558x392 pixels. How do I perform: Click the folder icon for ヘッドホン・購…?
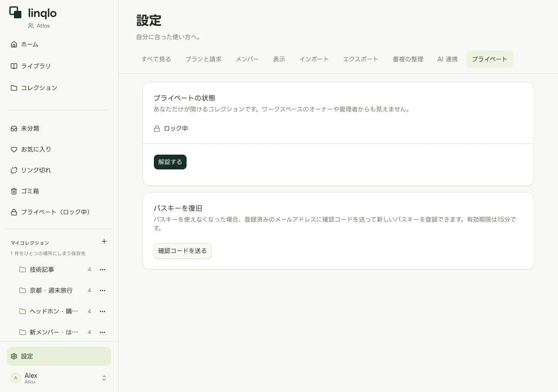pyautogui.click(x=23, y=311)
